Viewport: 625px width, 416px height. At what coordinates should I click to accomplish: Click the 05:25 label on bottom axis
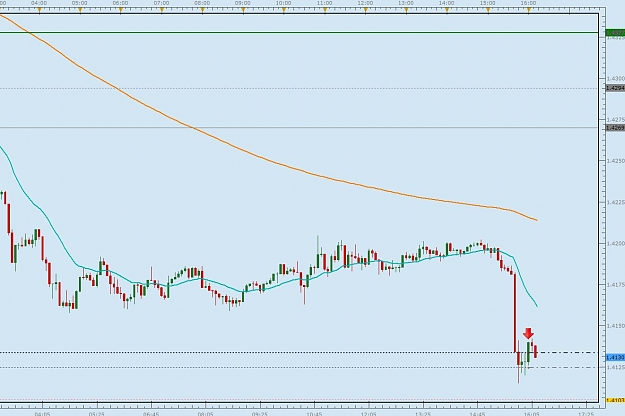click(96, 414)
